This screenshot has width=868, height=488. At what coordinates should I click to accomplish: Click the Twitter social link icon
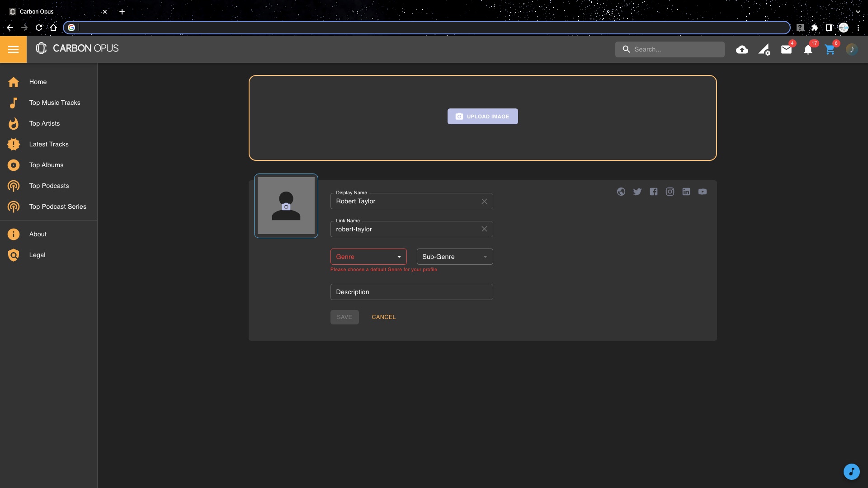point(637,192)
